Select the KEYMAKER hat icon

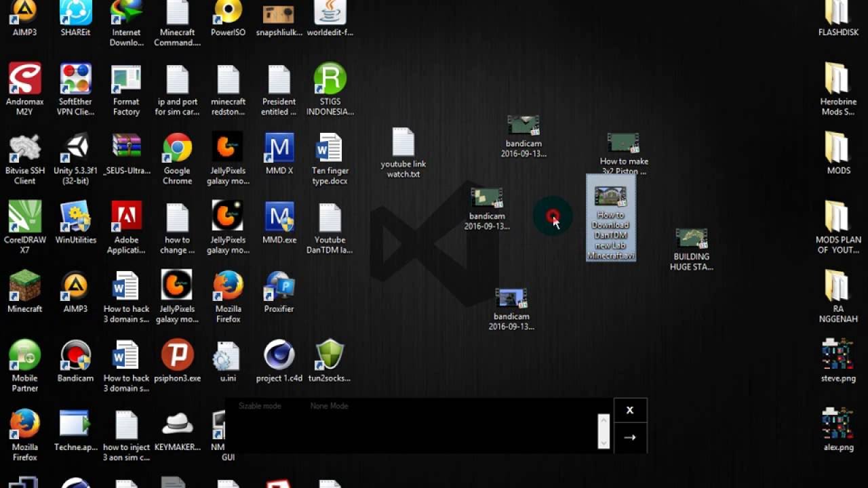point(177,430)
